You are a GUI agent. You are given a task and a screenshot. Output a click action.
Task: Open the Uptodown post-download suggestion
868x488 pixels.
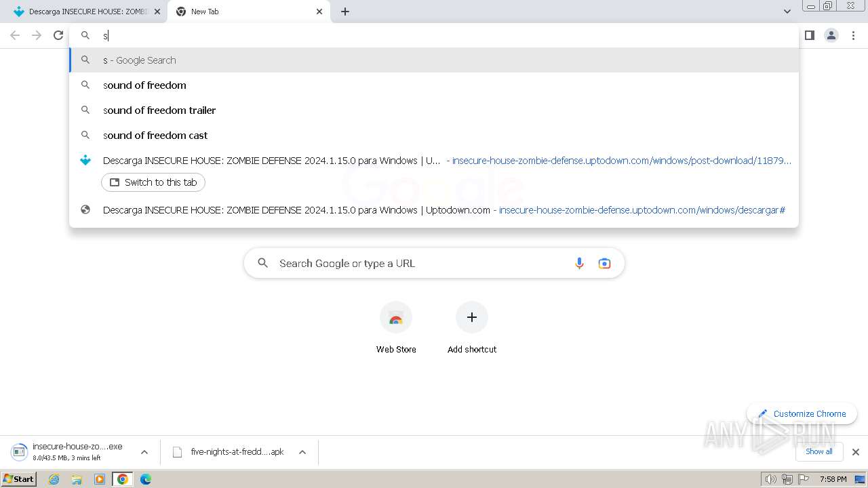[x=434, y=161]
